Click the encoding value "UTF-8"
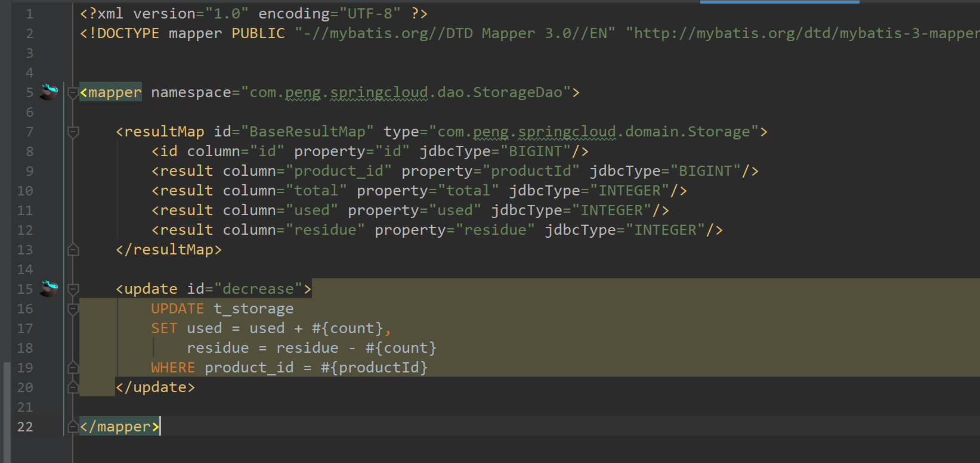Screen dimensions: 980x463 pyautogui.click(x=370, y=14)
